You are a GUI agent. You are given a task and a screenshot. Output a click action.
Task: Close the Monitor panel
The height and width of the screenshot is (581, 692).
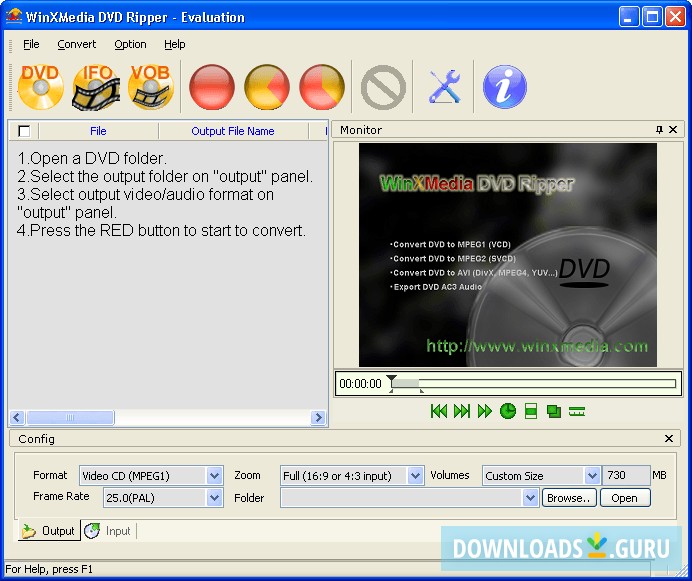click(673, 129)
